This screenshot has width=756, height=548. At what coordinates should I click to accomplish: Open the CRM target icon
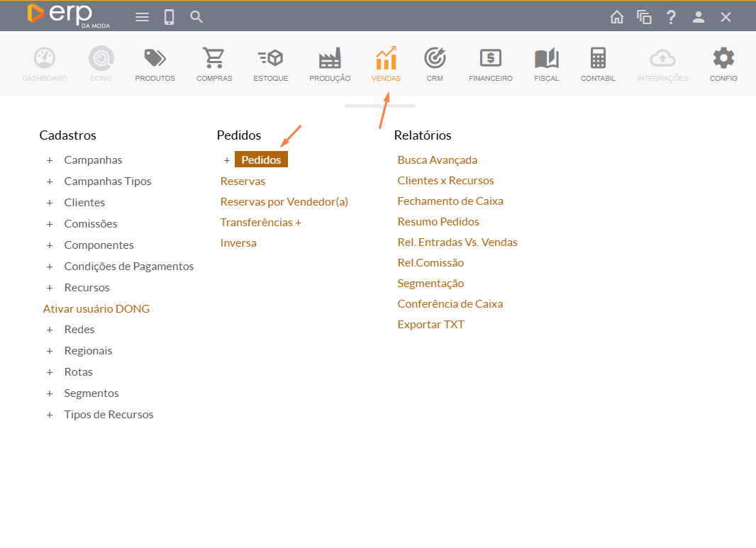pos(435,58)
